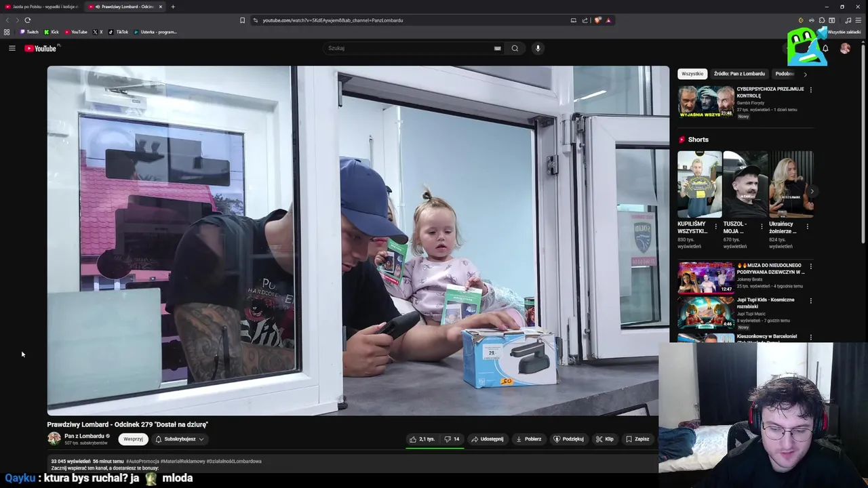Viewport: 868px width, 488px height.
Task: Open Twitch bookmark
Action: pyautogui.click(x=29, y=32)
